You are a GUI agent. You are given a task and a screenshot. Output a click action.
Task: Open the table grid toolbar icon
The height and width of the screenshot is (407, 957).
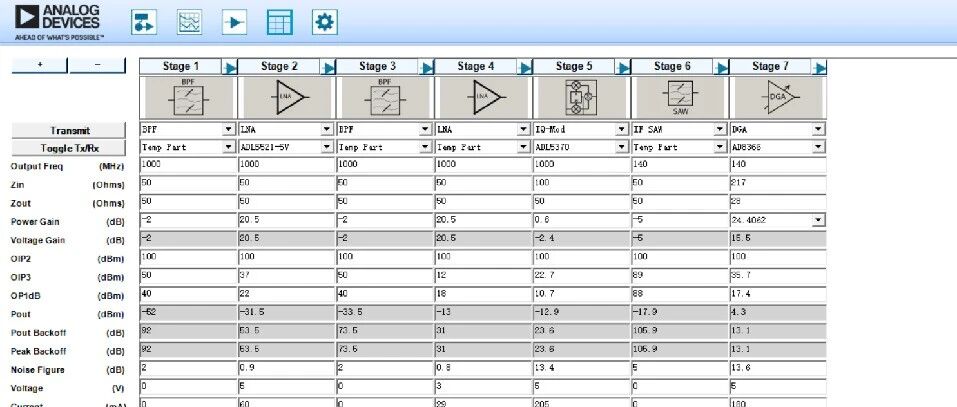280,23
